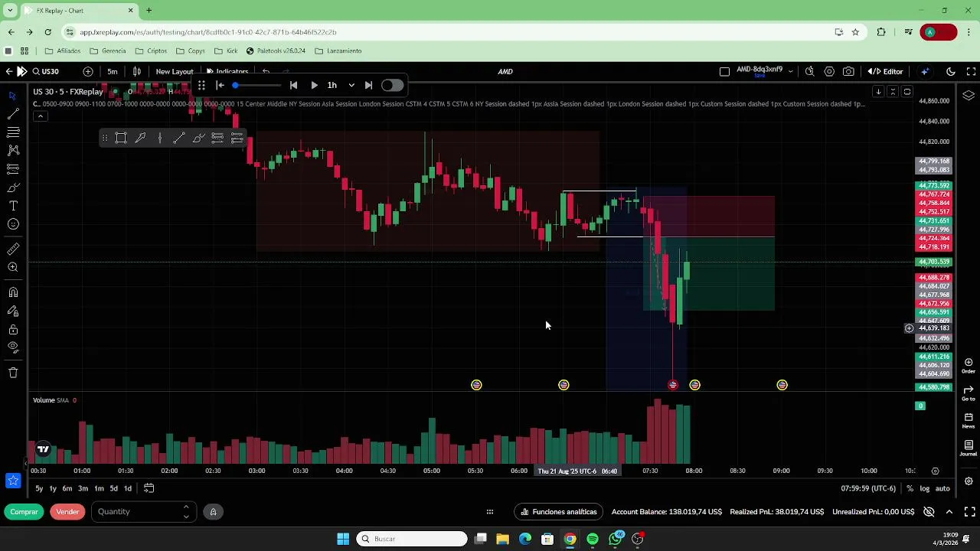Select the ruler measure tool
The height and width of the screenshot is (551, 980).
[13, 249]
